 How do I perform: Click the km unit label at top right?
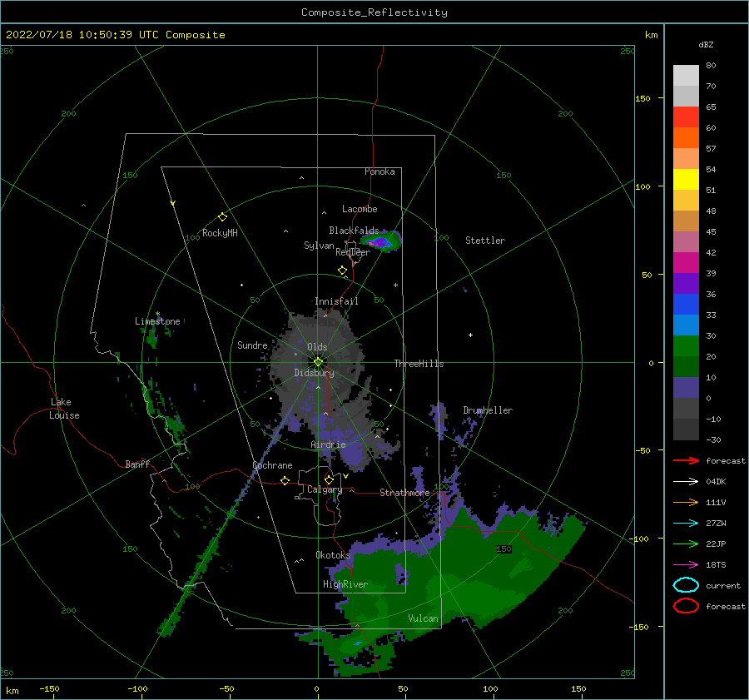pos(652,35)
